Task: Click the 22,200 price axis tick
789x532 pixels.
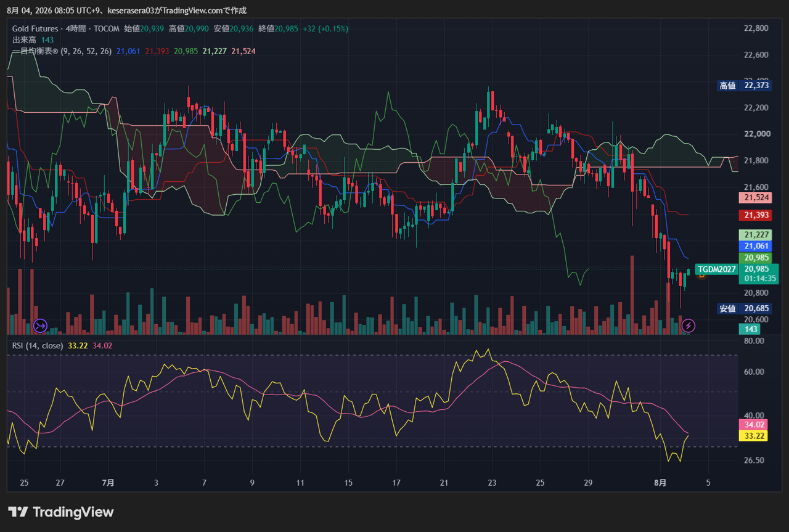Action: (x=756, y=108)
